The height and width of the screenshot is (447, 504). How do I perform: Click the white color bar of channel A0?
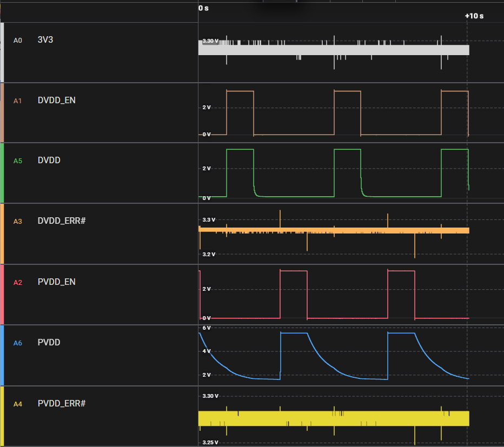2,52
